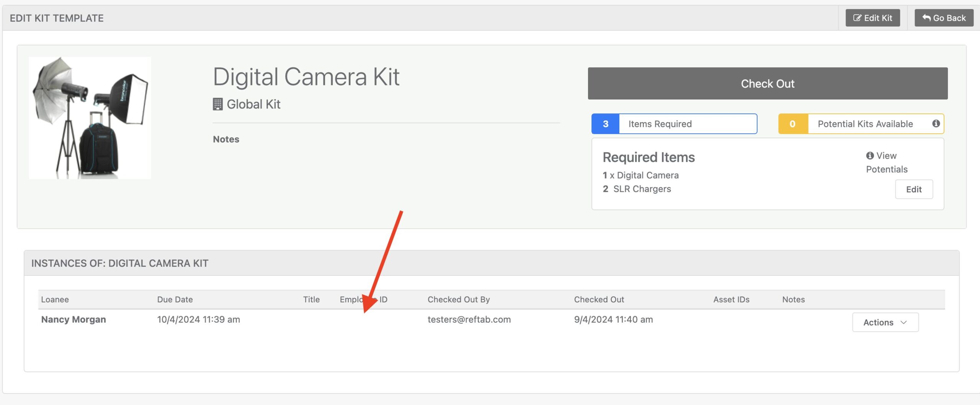Select the yellow 0 potential kits badge
This screenshot has width=980, height=405.
tap(793, 124)
